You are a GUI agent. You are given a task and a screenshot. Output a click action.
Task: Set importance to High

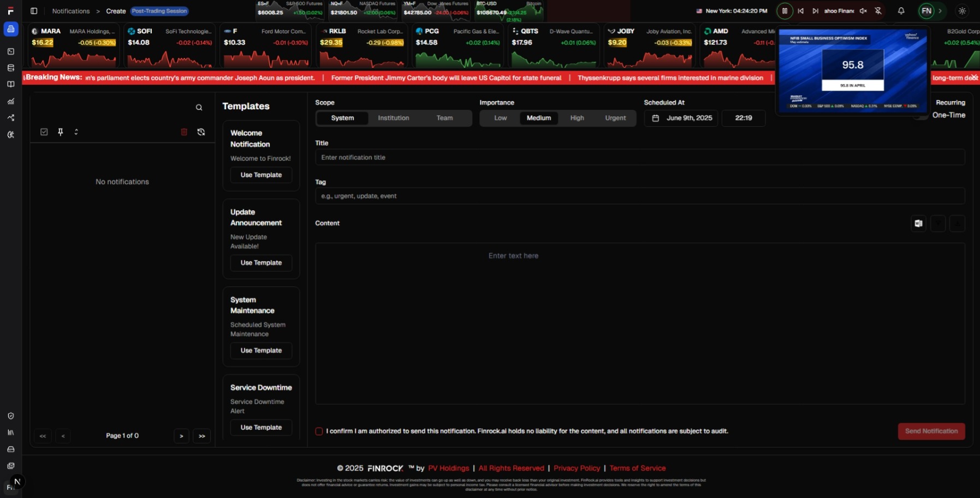point(577,118)
